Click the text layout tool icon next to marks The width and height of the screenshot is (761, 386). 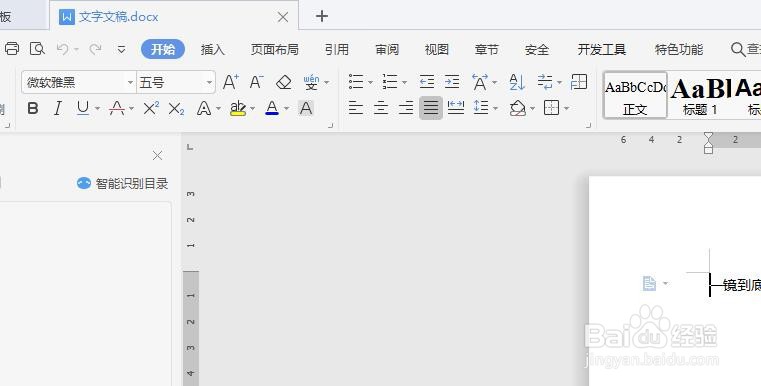click(x=579, y=82)
